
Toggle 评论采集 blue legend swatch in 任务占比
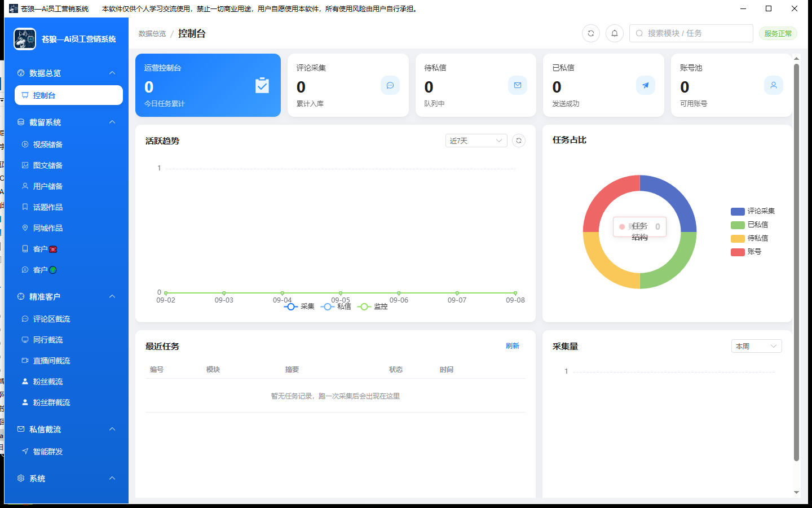point(738,212)
